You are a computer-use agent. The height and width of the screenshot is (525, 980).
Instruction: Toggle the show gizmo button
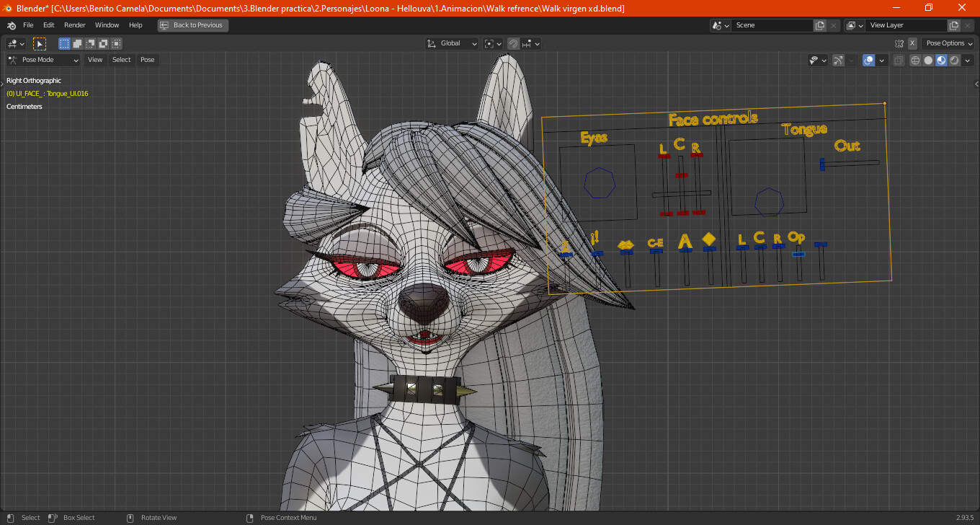tap(838, 60)
